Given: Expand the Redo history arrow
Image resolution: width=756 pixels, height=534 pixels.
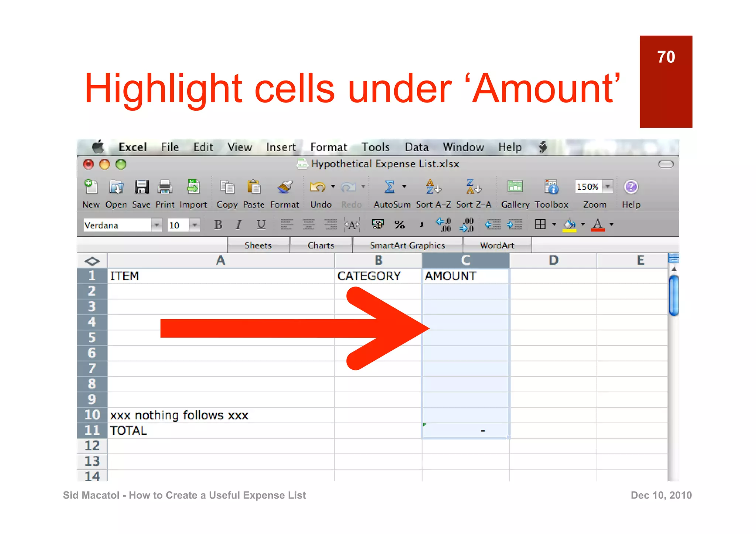Looking at the screenshot, I should coord(363,187).
